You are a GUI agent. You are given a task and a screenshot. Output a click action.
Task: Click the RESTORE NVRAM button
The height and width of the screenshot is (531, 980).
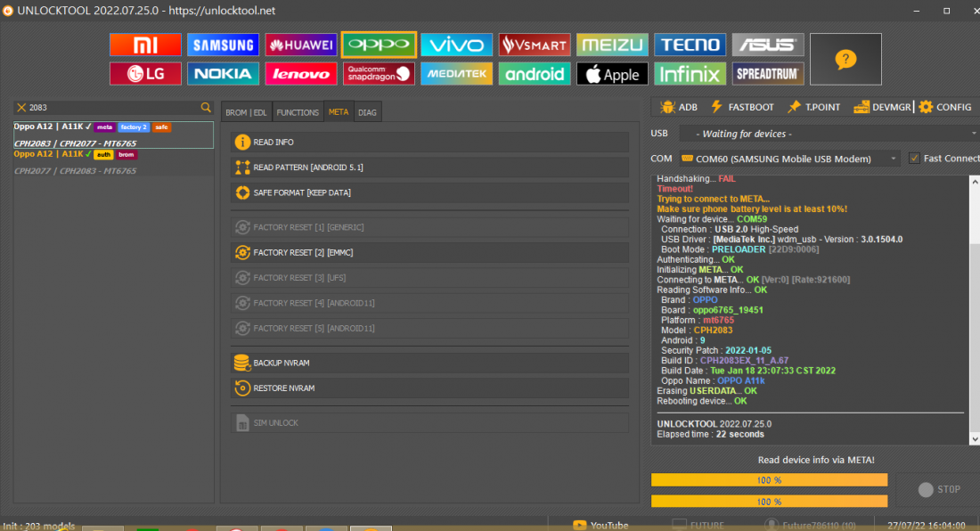point(430,388)
